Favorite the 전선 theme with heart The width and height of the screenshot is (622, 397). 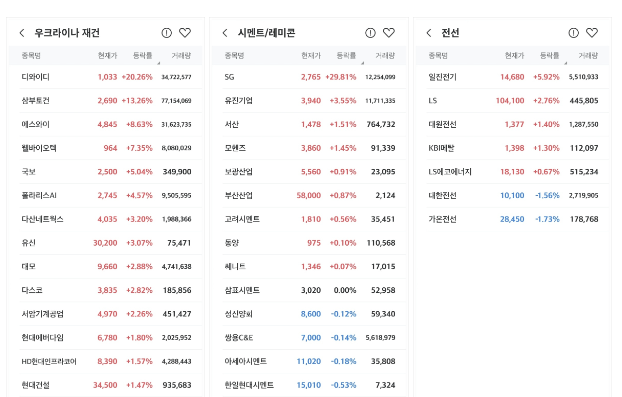[592, 33]
